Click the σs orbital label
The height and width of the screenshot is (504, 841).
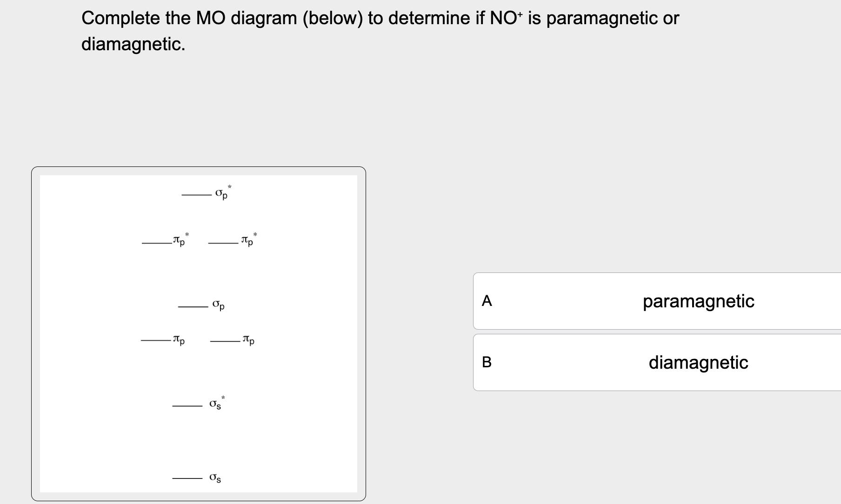coord(214,478)
